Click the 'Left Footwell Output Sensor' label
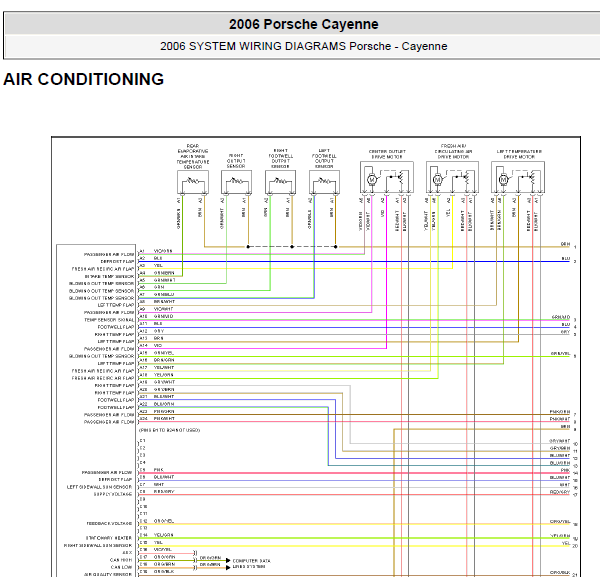The width and height of the screenshot is (600, 577). coord(324,159)
